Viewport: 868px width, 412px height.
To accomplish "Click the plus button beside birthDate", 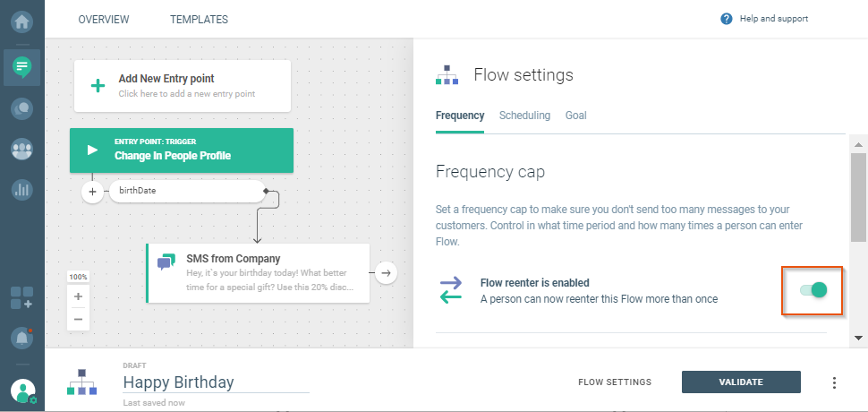I will [x=93, y=192].
